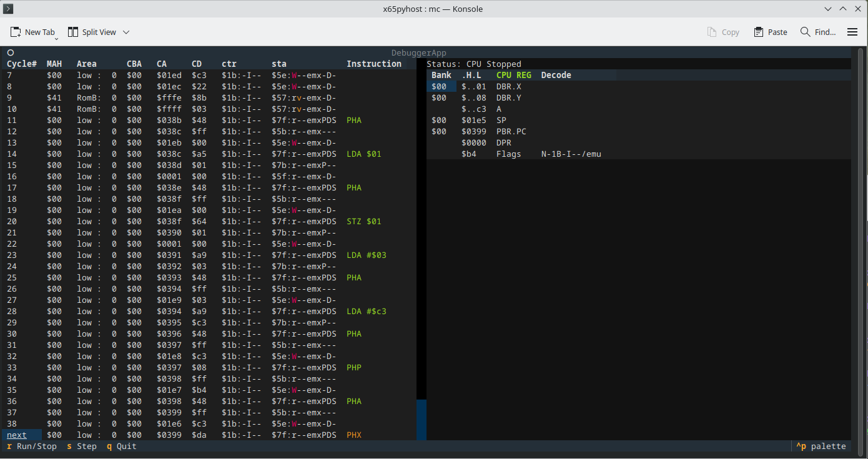Screen dimensions: 868x459
Task: Select the PBR.PC register row
Action: point(639,131)
